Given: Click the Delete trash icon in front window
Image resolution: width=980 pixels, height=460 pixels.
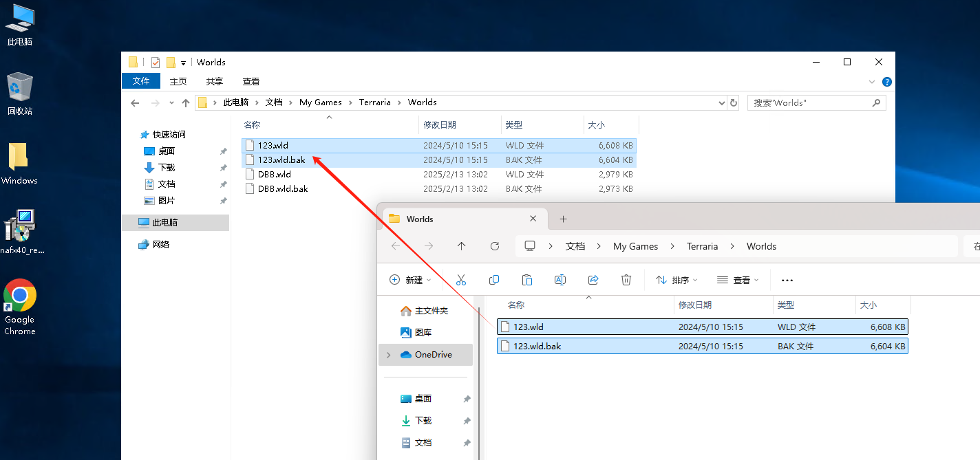Looking at the screenshot, I should click(626, 280).
